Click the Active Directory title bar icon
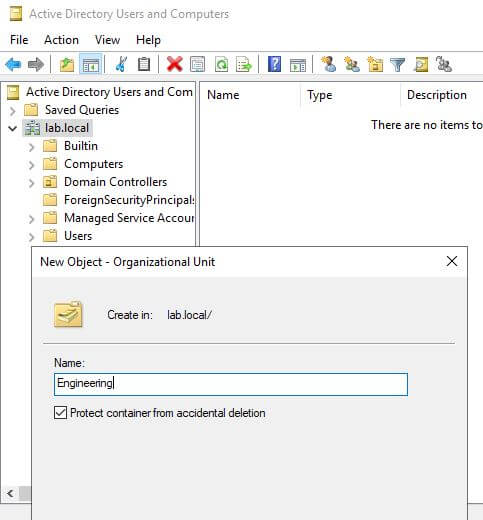Screen dimensions: 483x520 [16, 14]
